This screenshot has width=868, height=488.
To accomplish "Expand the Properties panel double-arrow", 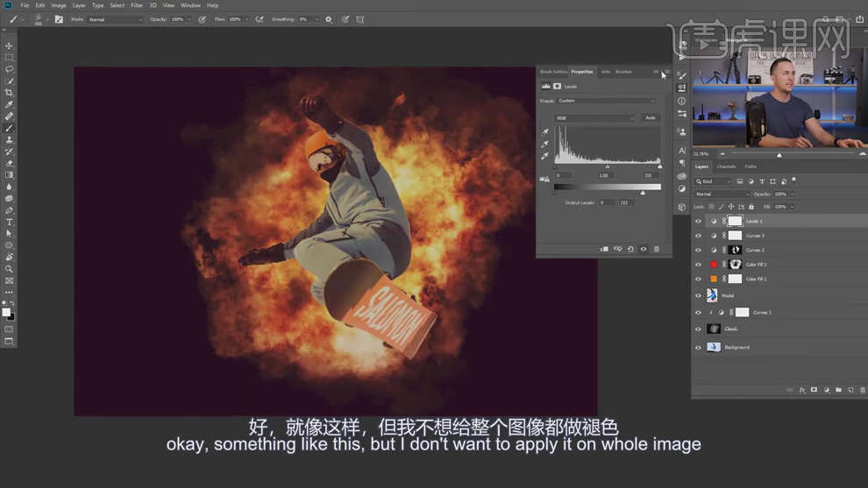I will [656, 71].
